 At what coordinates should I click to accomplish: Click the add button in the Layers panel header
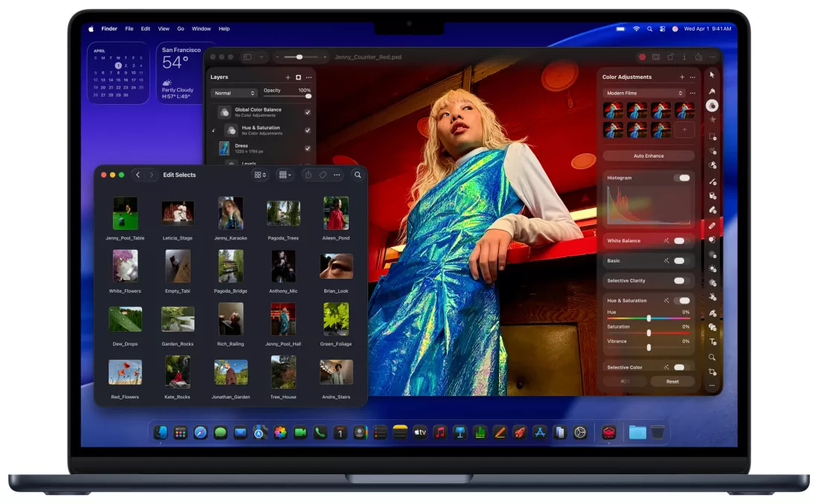(288, 77)
